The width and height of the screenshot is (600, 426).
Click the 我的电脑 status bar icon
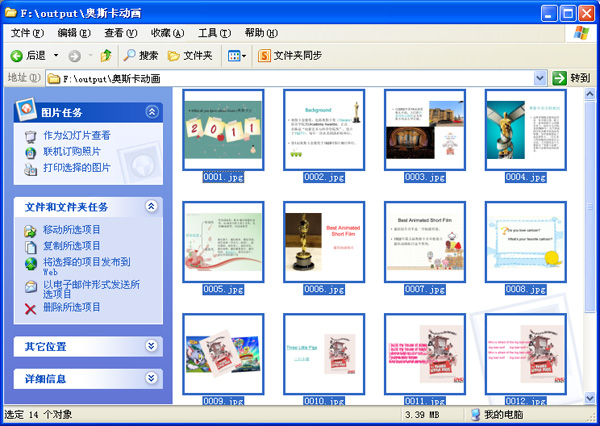pos(475,415)
